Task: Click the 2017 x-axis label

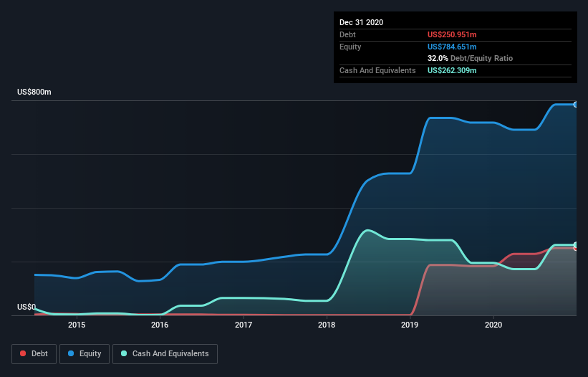Action: tap(244, 325)
